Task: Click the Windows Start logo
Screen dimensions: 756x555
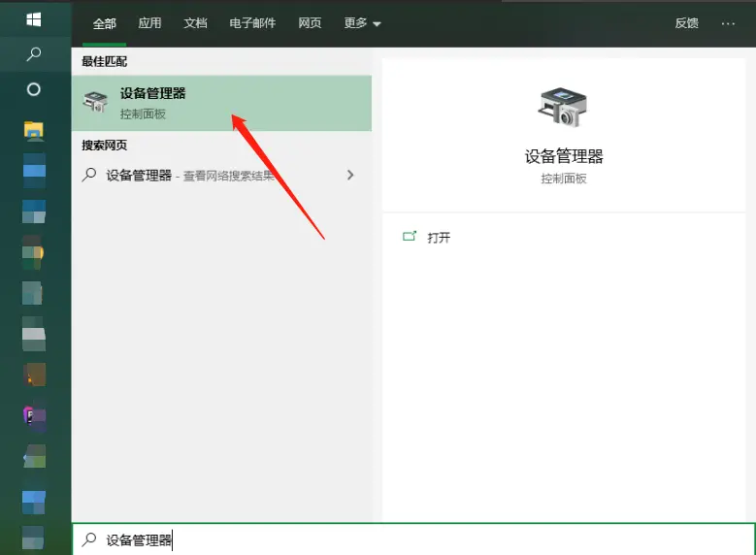Action: (x=34, y=19)
